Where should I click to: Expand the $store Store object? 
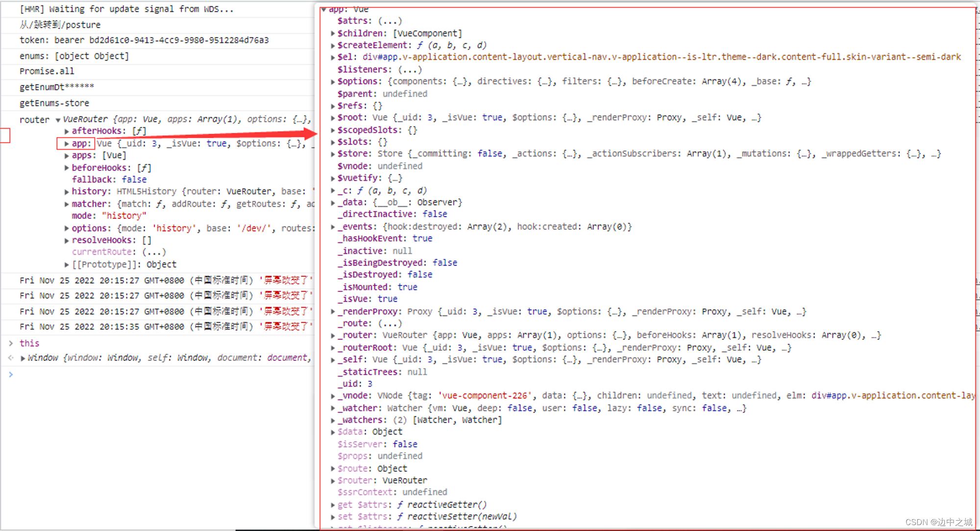(x=333, y=154)
